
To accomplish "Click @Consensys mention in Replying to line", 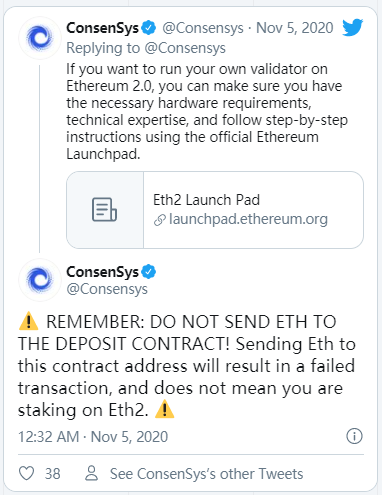I will 185,48.
